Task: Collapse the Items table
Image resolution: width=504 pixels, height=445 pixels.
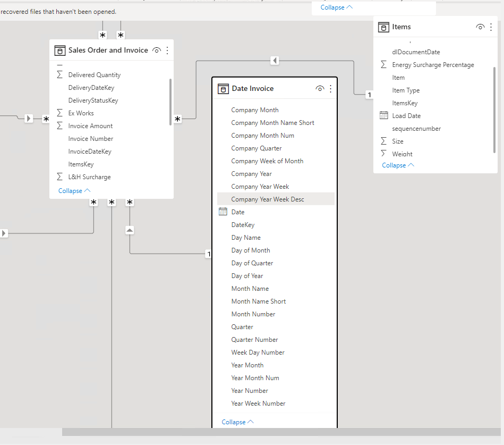Action: [x=398, y=165]
